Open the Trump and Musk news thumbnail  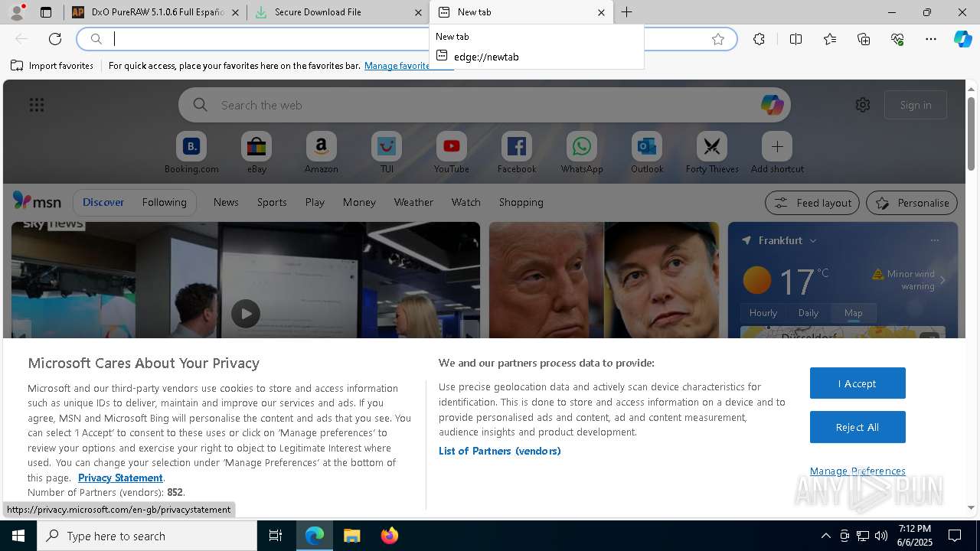click(604, 280)
